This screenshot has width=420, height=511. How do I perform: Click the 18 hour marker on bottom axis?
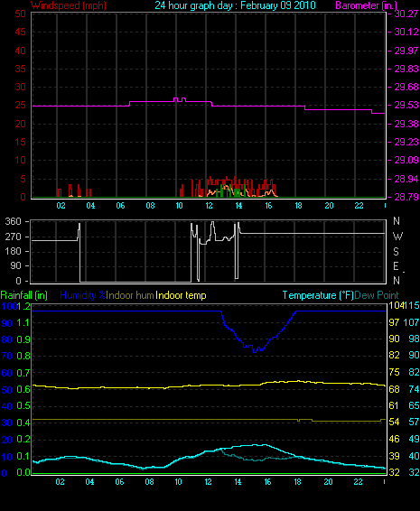(298, 482)
